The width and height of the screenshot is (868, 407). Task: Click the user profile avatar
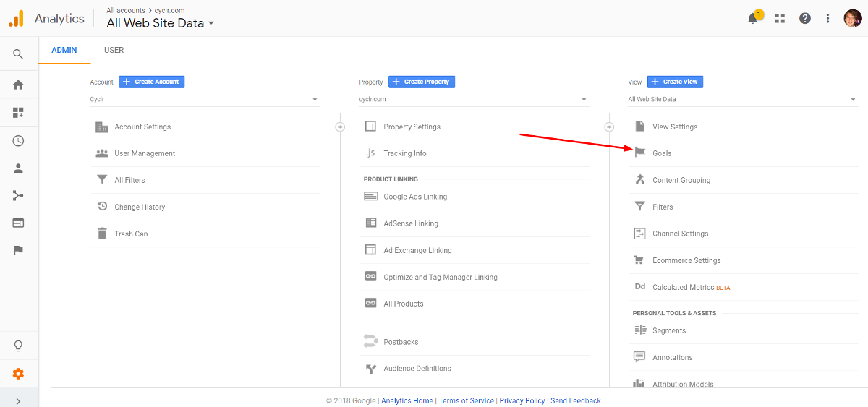(853, 18)
